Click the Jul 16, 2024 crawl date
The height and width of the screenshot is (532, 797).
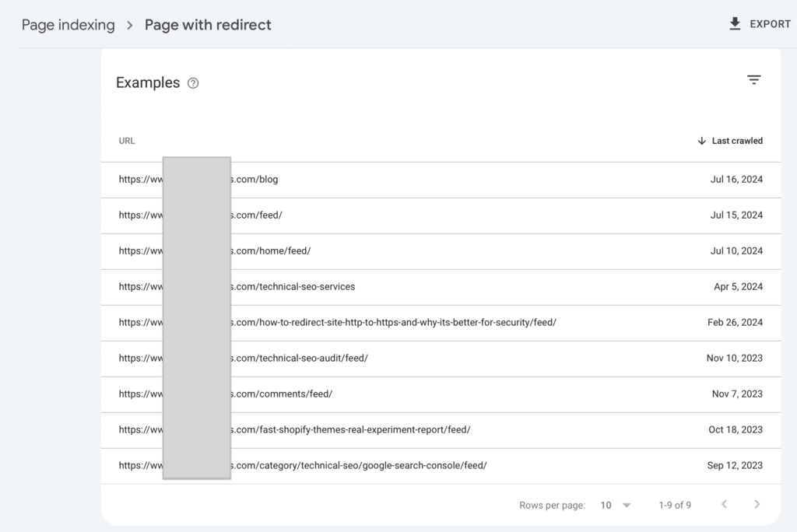coord(736,180)
